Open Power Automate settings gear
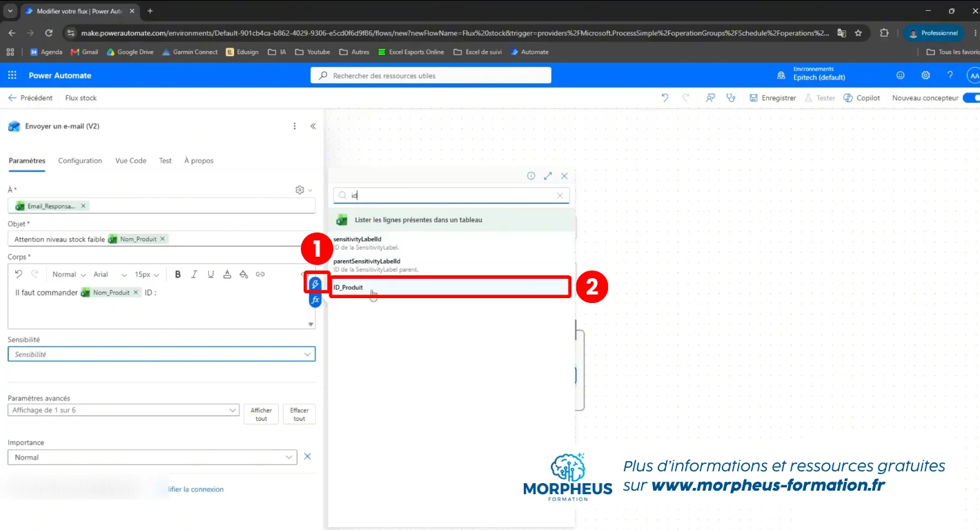980x530 pixels. pos(925,75)
